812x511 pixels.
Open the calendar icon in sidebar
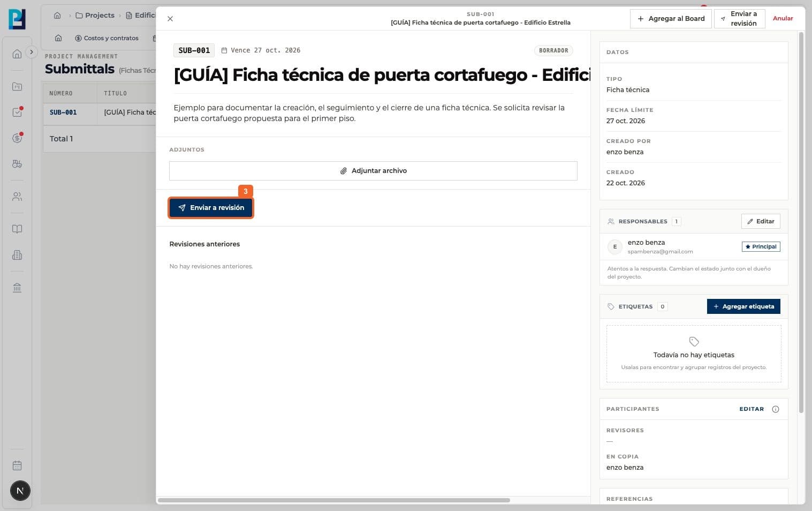tap(17, 465)
